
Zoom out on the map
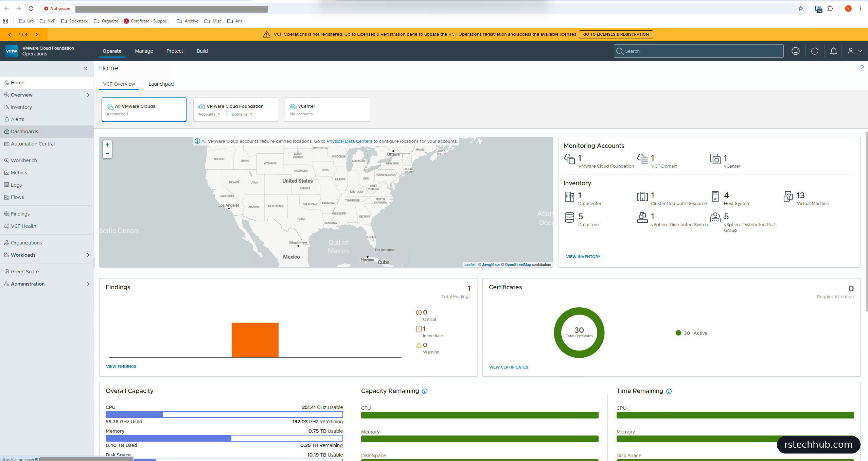pos(107,154)
